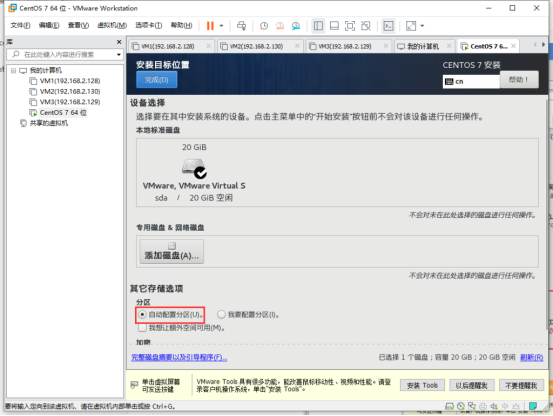Click the 刷新(R) refresh link
The height and width of the screenshot is (416, 553).
click(x=532, y=357)
